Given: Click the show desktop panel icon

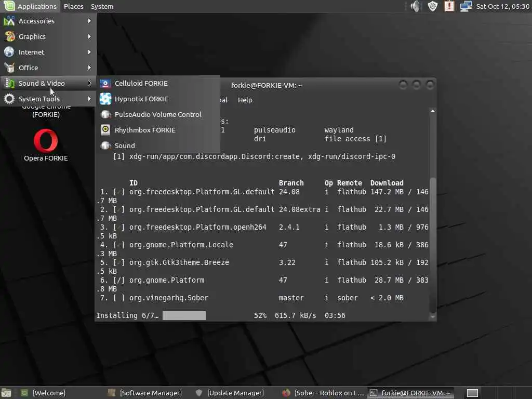Looking at the screenshot, I should 6,393.
